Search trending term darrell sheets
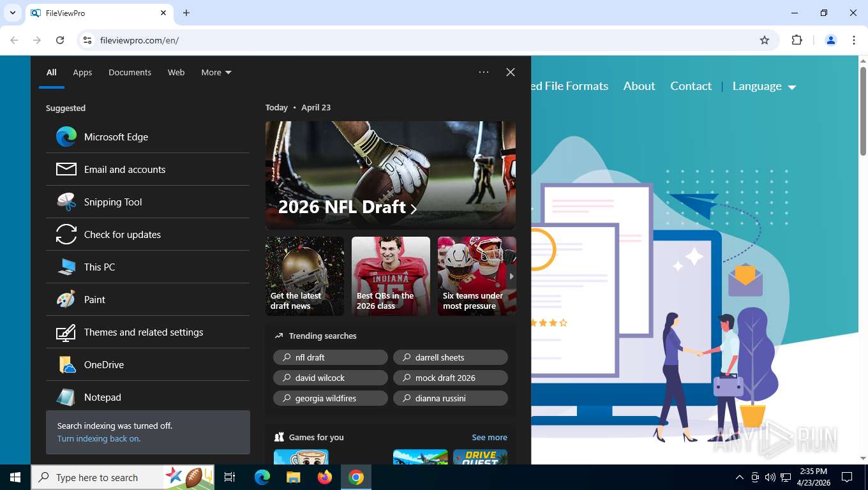 pyautogui.click(x=451, y=357)
